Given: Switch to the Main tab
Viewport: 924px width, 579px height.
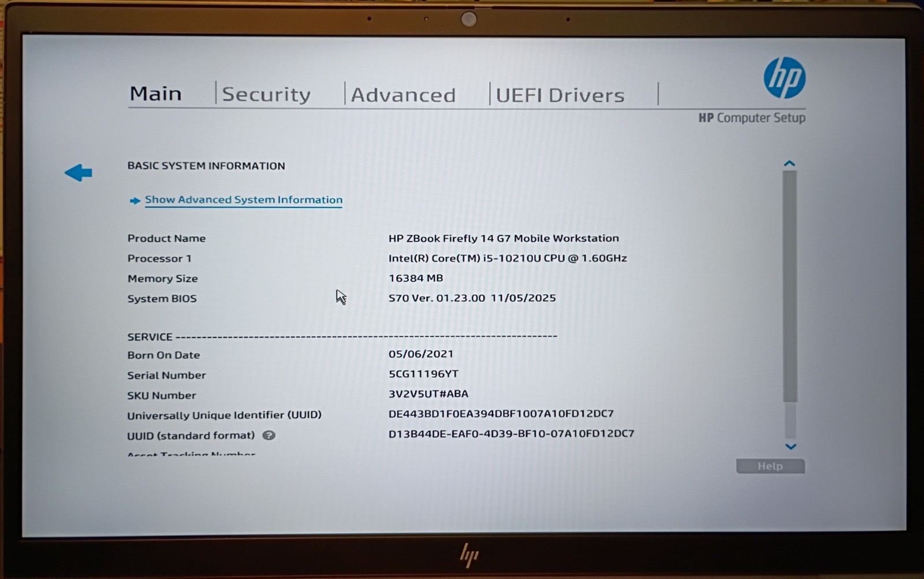Looking at the screenshot, I should pos(155,94).
